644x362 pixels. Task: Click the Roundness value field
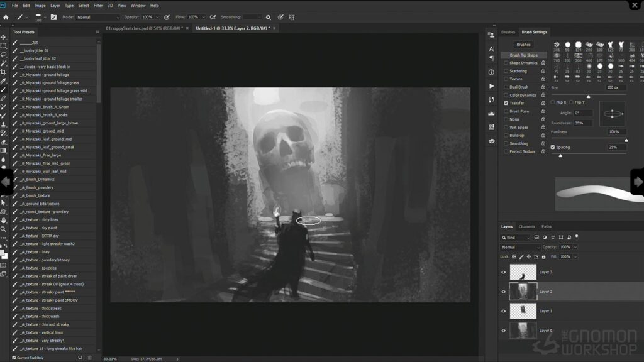pos(583,123)
